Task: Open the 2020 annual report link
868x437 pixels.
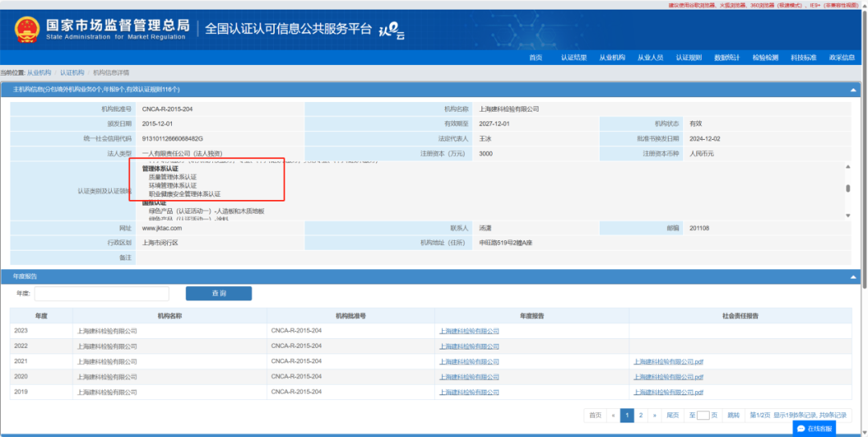Action: (x=469, y=377)
